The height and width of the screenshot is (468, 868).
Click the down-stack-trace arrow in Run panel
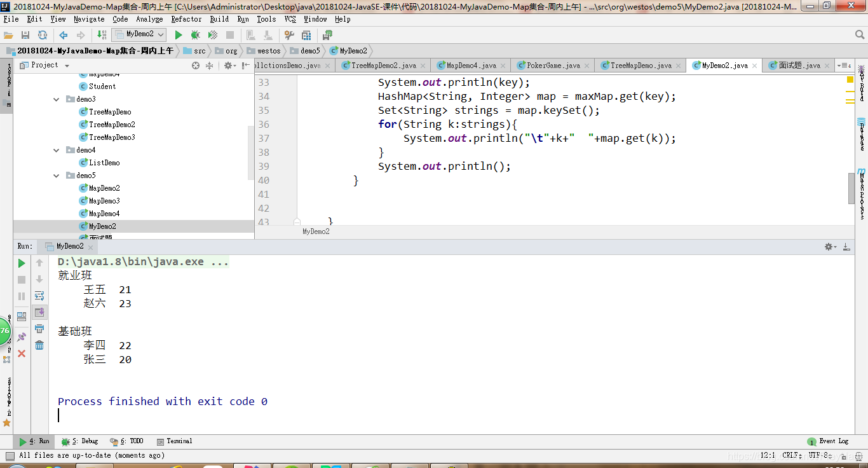[x=39, y=279]
